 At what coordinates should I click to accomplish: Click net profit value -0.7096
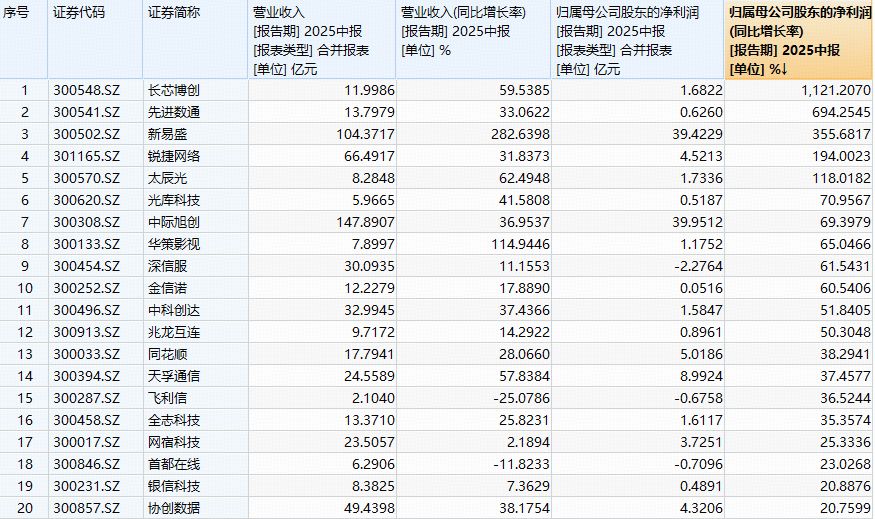699,464
